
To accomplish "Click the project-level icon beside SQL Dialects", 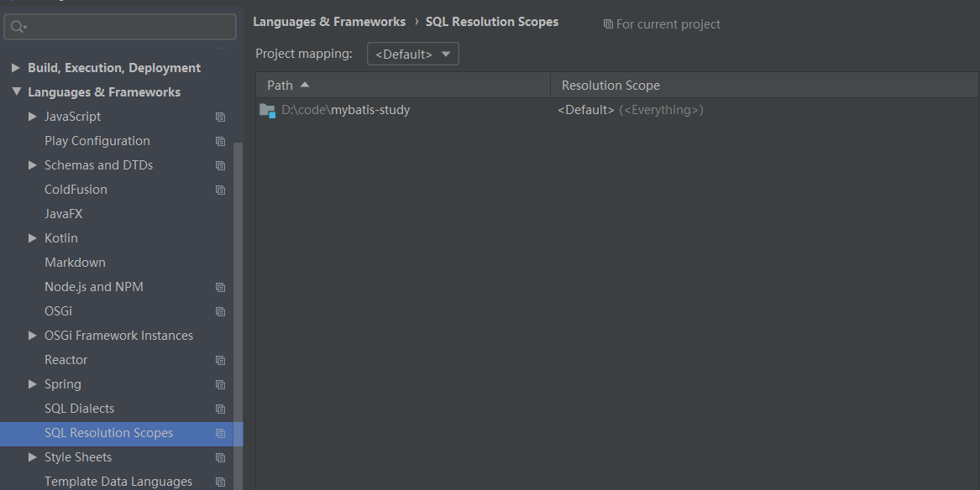I will tap(220, 409).
